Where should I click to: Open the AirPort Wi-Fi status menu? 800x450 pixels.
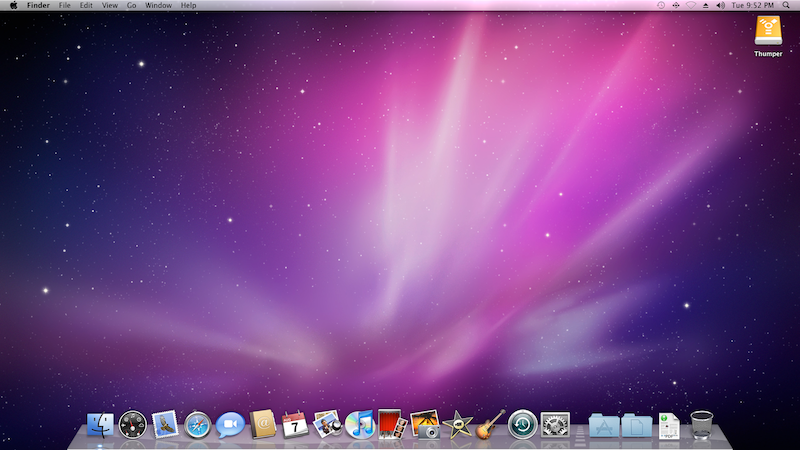690,6
